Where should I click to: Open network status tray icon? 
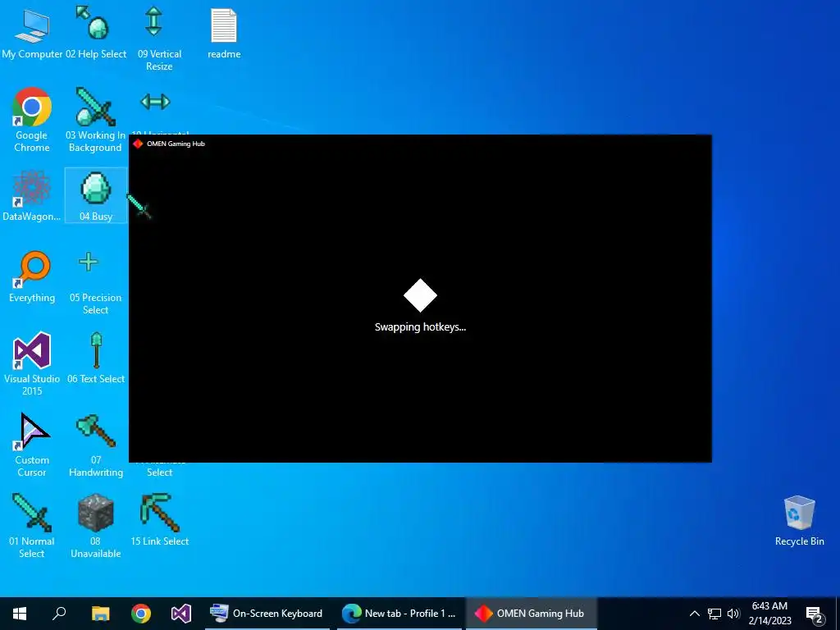click(714, 614)
